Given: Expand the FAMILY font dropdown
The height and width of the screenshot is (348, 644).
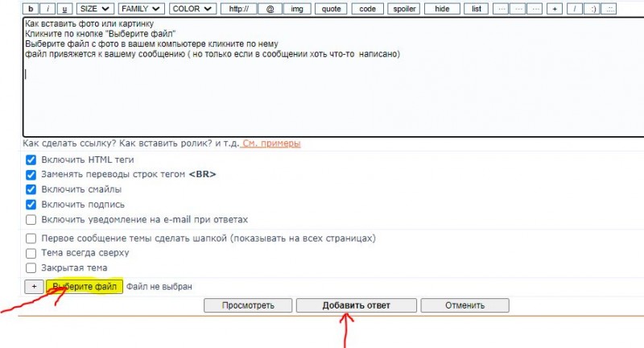Looking at the screenshot, I should coord(141,9).
